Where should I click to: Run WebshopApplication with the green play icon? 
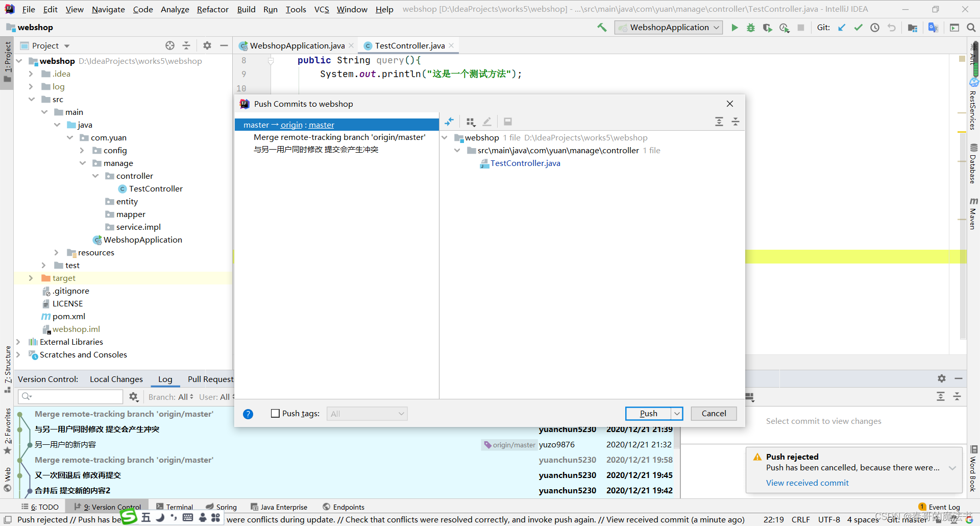tap(734, 28)
